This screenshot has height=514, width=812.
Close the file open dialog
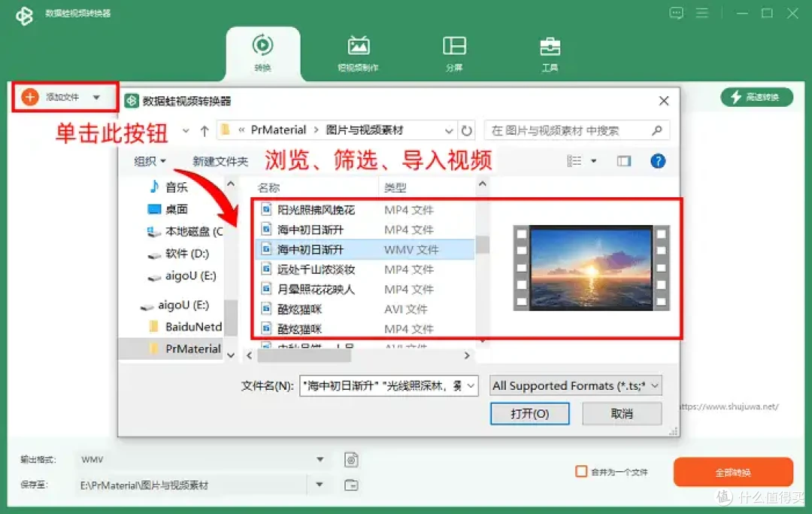pyautogui.click(x=664, y=101)
